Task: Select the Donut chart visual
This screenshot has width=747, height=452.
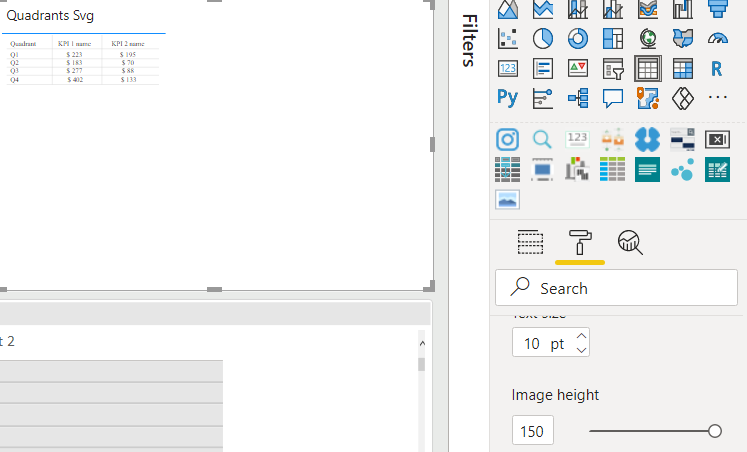Action: [578, 39]
